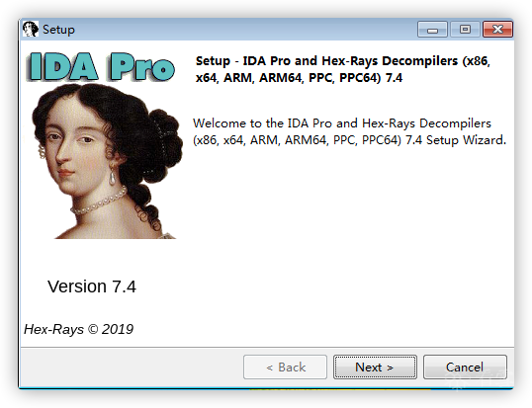Click the disabled < Back button

click(x=285, y=367)
